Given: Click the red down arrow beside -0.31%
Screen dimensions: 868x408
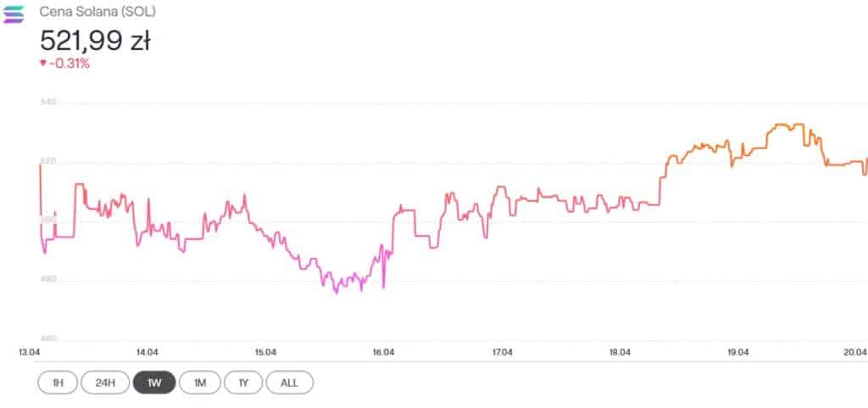Looking at the screenshot, I should click(43, 62).
